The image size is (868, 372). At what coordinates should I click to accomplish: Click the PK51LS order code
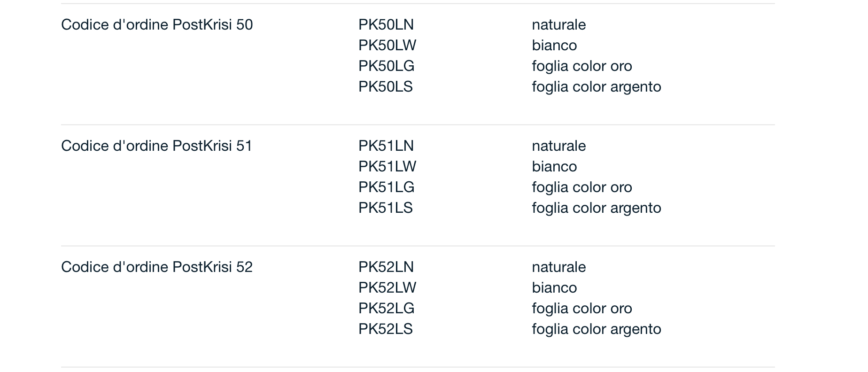(385, 208)
